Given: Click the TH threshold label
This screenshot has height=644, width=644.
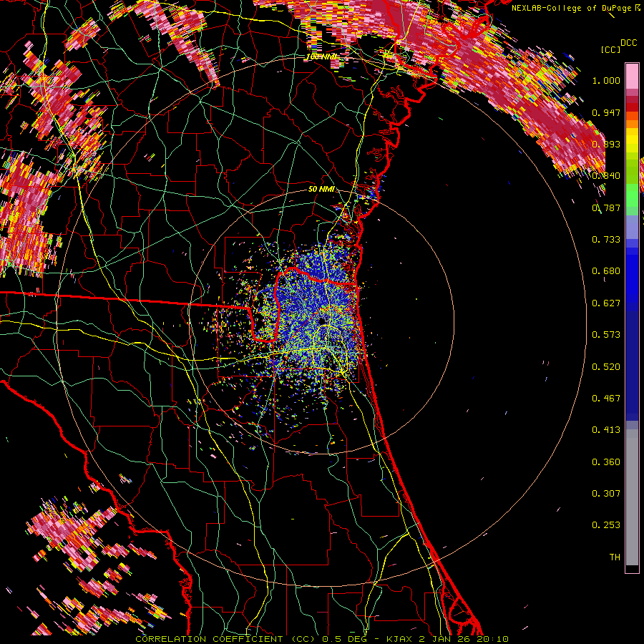Looking at the screenshot, I should [615, 557].
